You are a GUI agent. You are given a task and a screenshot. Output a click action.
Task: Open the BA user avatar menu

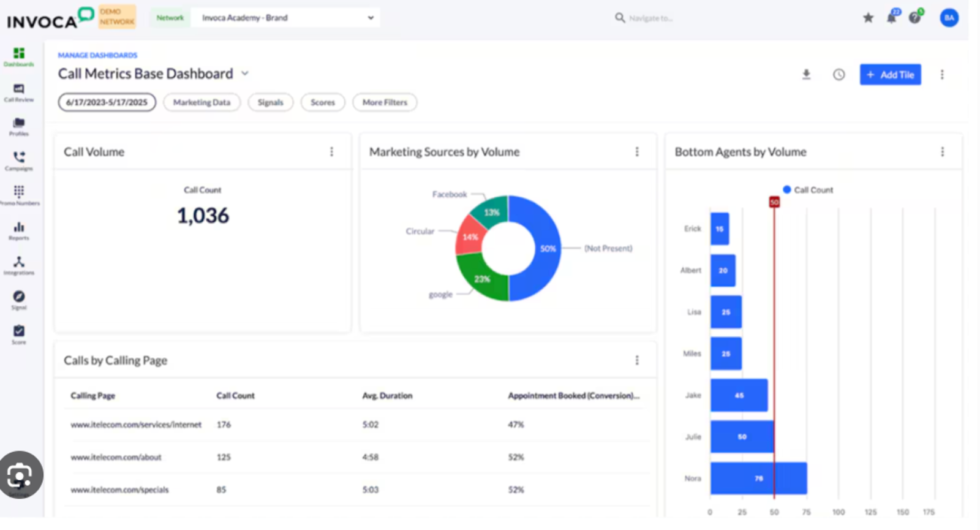(x=949, y=18)
